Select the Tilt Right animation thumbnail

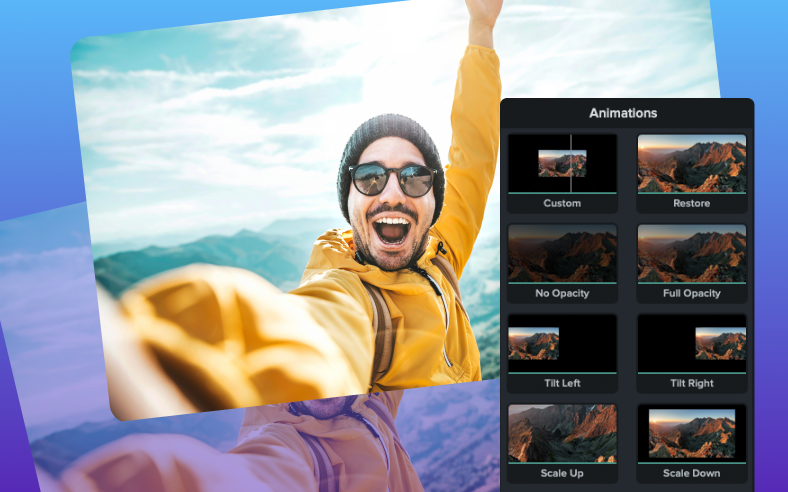point(691,343)
